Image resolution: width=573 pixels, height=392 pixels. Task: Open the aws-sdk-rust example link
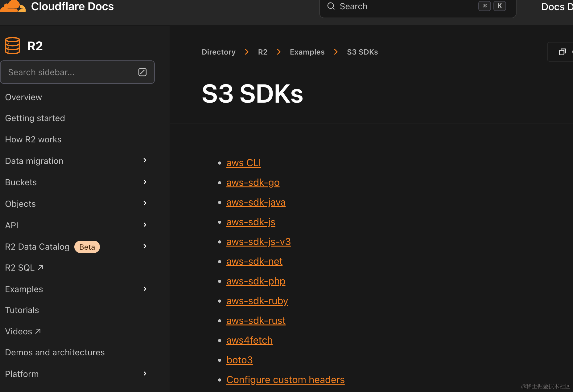point(256,321)
